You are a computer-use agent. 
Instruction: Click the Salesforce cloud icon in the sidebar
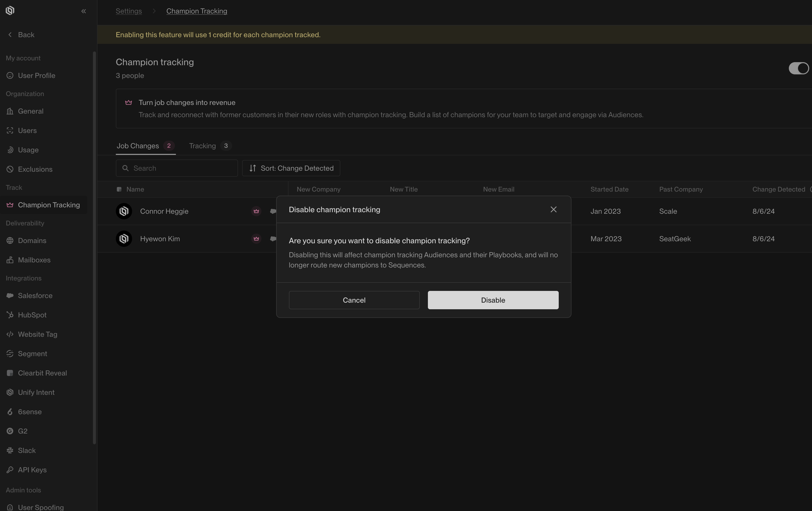pyautogui.click(x=10, y=296)
